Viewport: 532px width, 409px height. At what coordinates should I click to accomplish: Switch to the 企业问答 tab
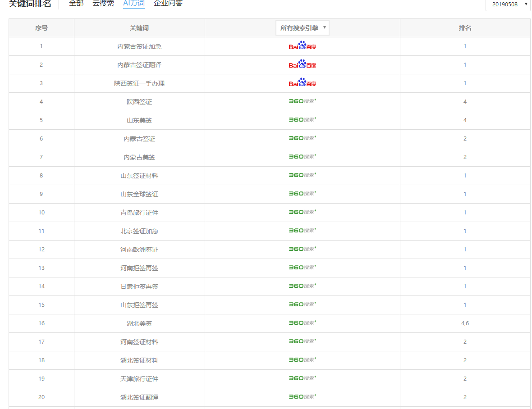point(168,4)
